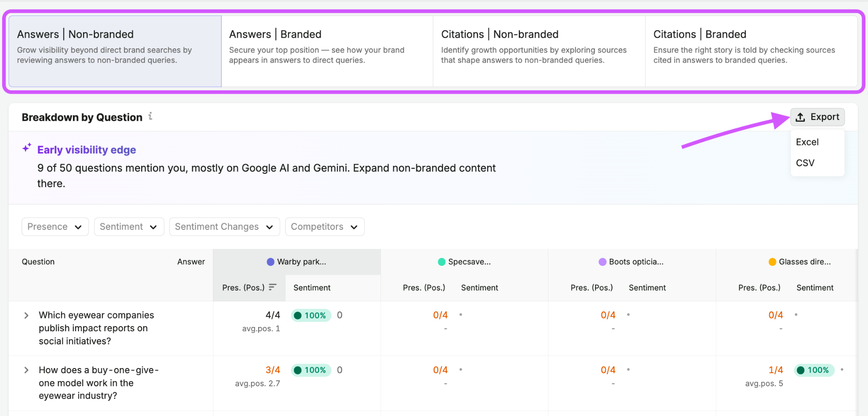This screenshot has width=868, height=416.
Task: Click Specsavers 0/4 in impact reports row
Action: pyautogui.click(x=440, y=315)
